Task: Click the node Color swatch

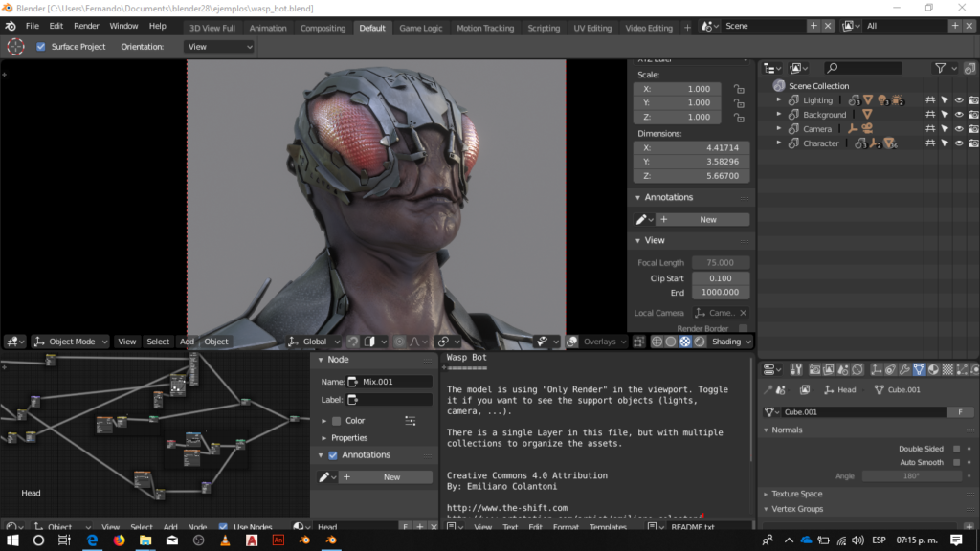Action: pyautogui.click(x=336, y=421)
